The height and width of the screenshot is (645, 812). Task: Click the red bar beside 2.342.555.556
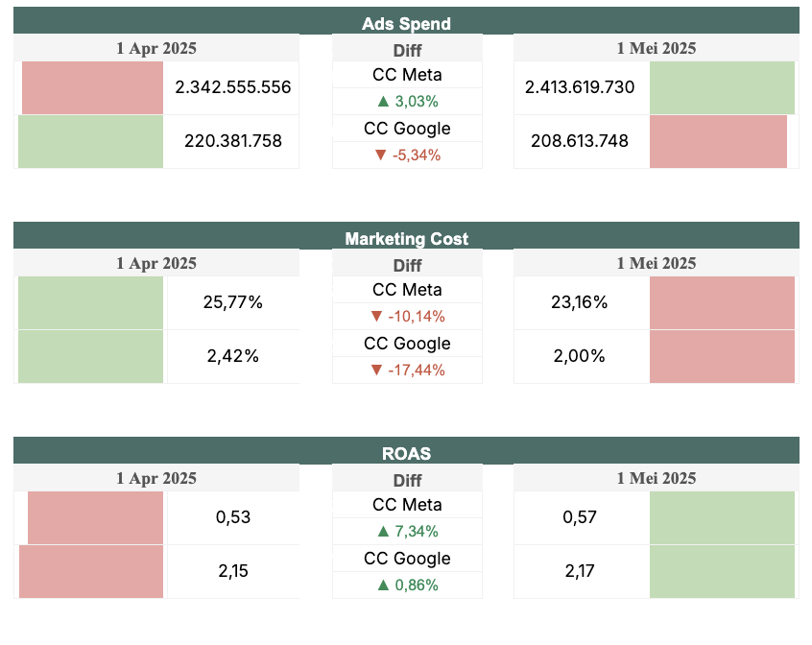tap(92, 87)
